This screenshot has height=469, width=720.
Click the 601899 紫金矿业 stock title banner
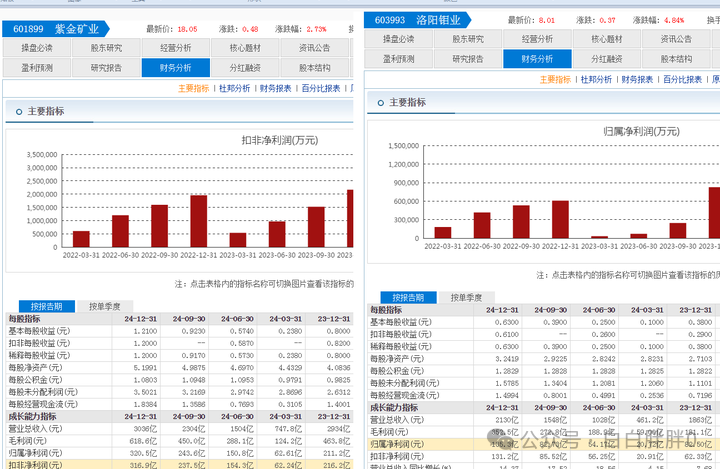point(56,29)
